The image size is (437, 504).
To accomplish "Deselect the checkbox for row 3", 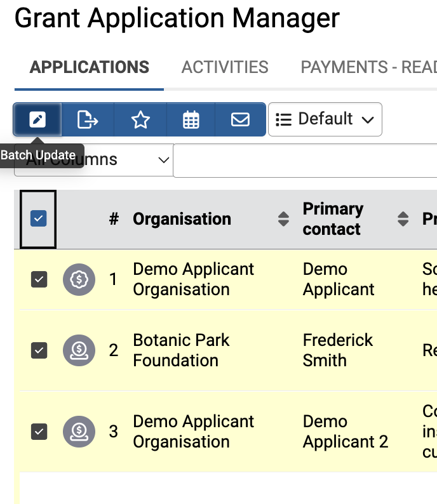I will point(39,432).
